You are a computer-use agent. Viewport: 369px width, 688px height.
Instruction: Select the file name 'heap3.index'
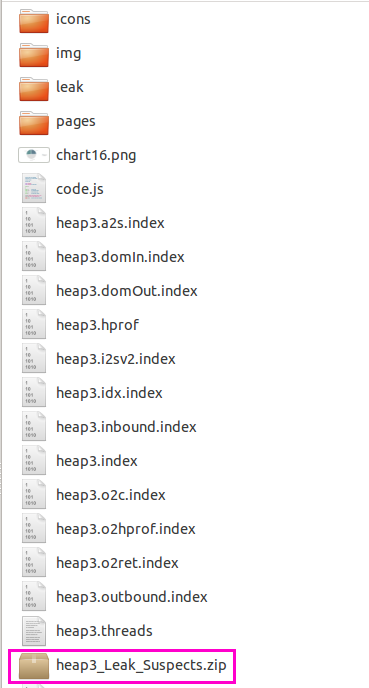click(97, 462)
